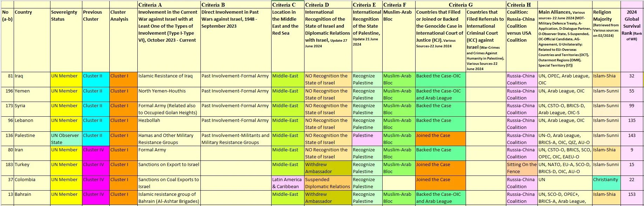Click 'Sanctions on Coal Exports to Israel'
The image size is (644, 206).
[x=169, y=183]
